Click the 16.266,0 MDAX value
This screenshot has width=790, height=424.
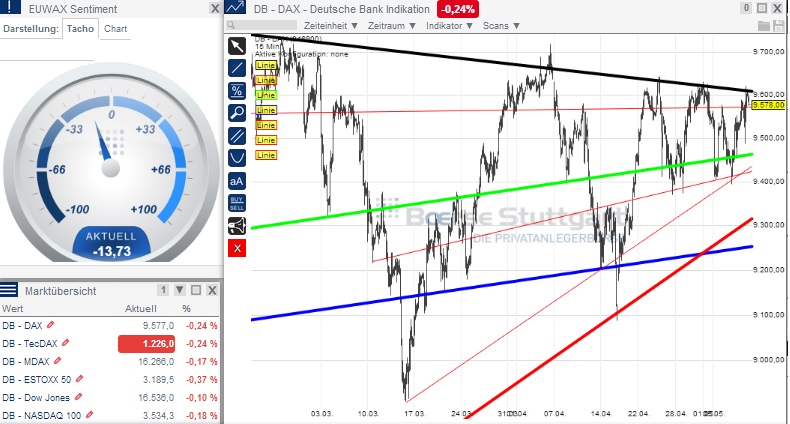click(156, 362)
